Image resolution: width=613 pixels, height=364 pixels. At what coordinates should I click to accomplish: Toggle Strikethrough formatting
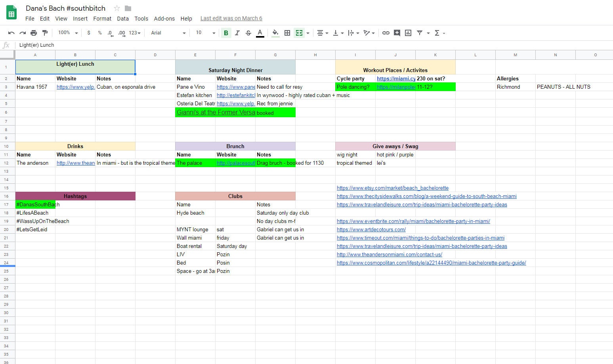click(248, 33)
